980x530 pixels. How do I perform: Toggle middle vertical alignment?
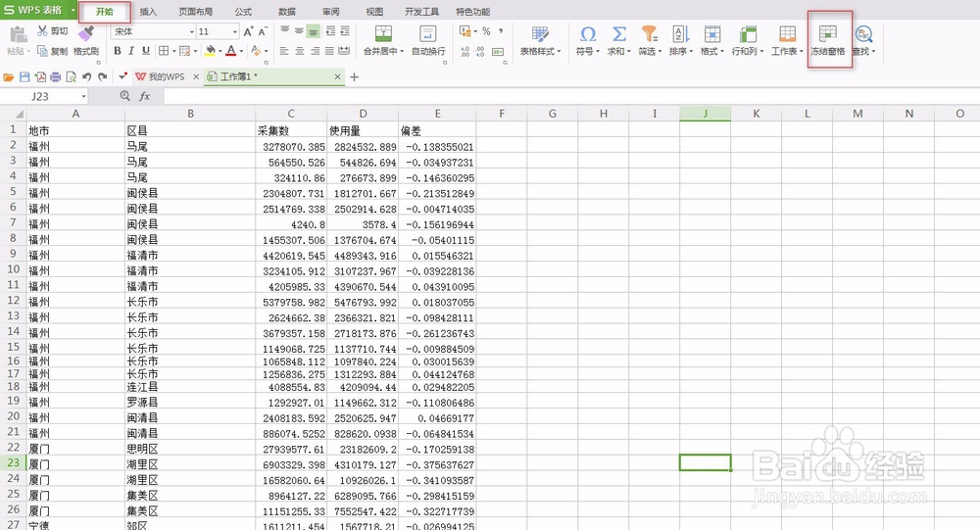(x=299, y=31)
